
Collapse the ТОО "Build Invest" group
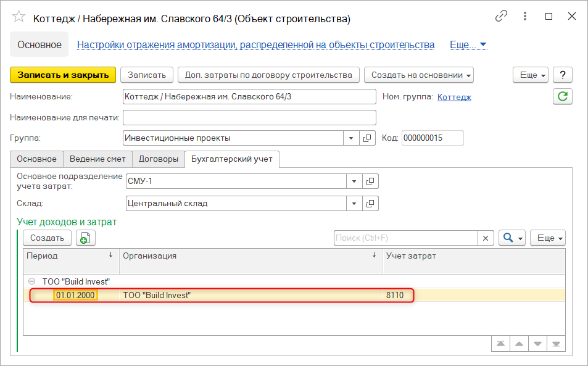(32, 281)
